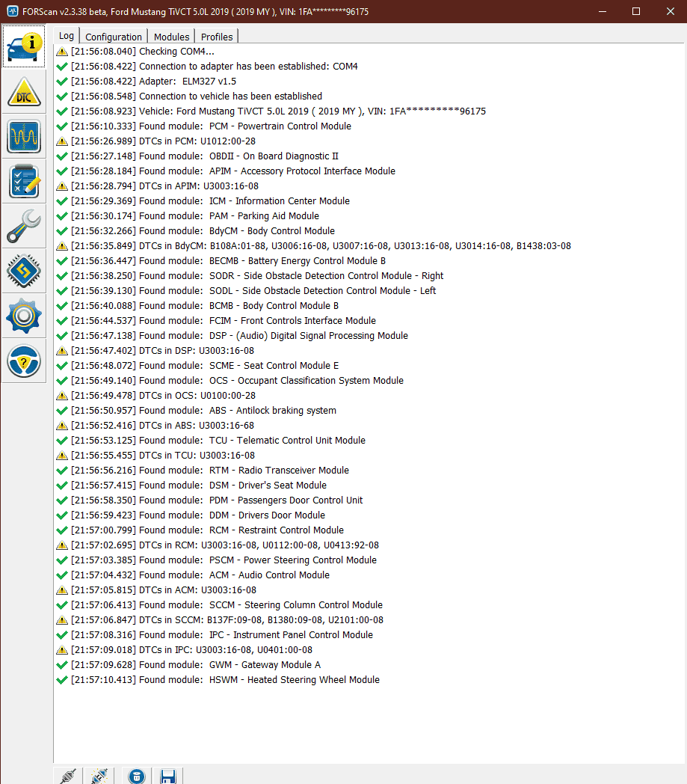
Task: Open the tests checklist section
Action: pyautogui.click(x=24, y=182)
